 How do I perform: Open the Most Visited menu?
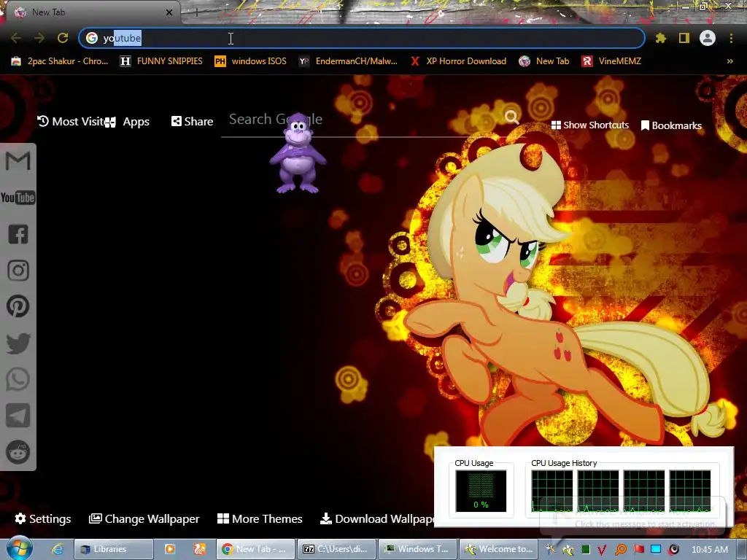tap(71, 122)
